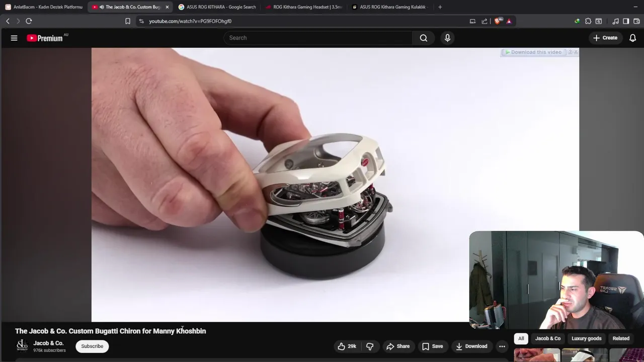Open YouTube notifications bell
The width and height of the screenshot is (644, 362).
tap(632, 38)
